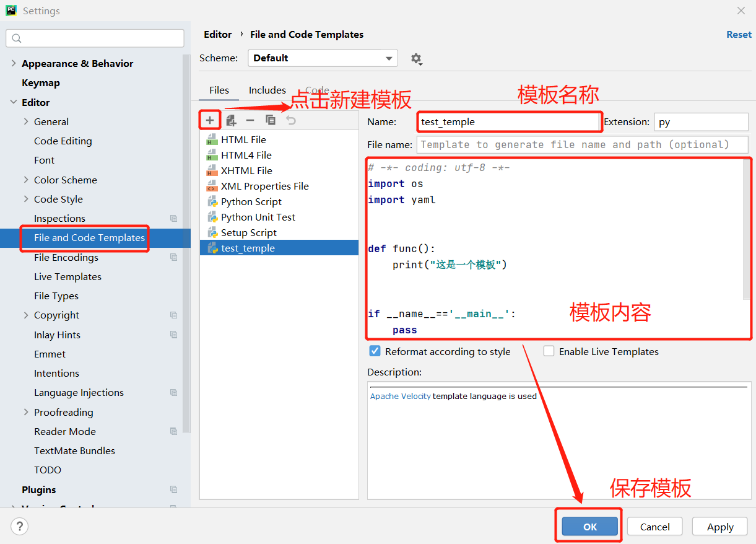Click the Python Script template icon
Screen dimensions: 756x544
tap(212, 201)
